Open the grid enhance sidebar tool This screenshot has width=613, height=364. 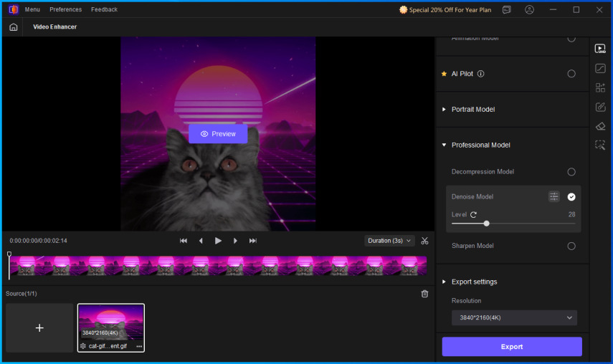point(600,87)
